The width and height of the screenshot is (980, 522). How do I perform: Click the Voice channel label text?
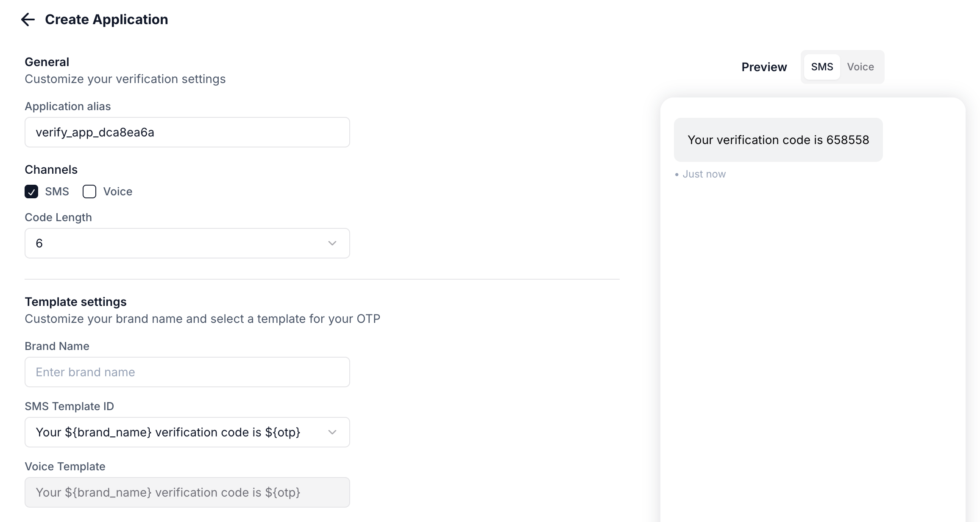(118, 192)
